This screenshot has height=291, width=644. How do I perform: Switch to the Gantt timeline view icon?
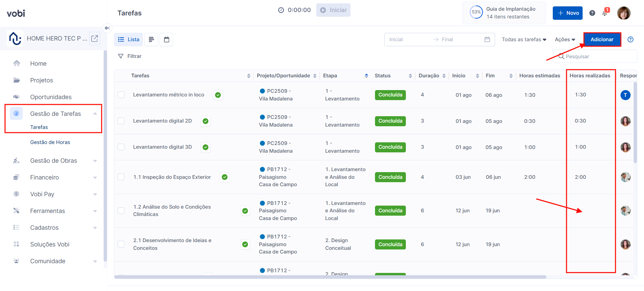[x=151, y=40]
